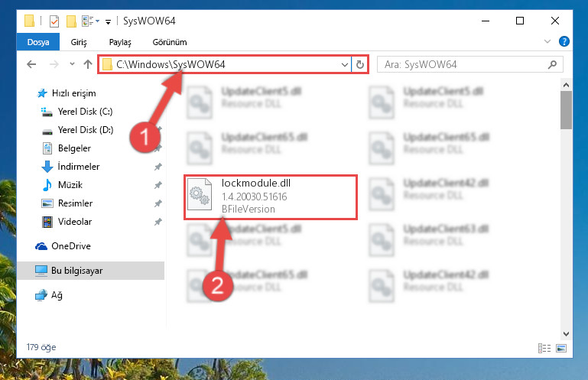Viewport: 588px width, 380px height.
Task: Click the Yerel Disk (D:) drive icon
Action: pos(47,131)
